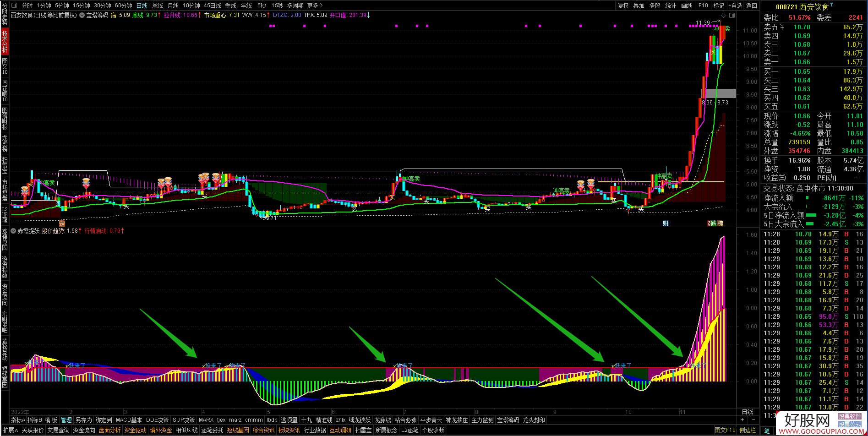868x436 pixels.
Task: Toggle the 侧边栏 sidebar button
Action: click(x=748, y=431)
